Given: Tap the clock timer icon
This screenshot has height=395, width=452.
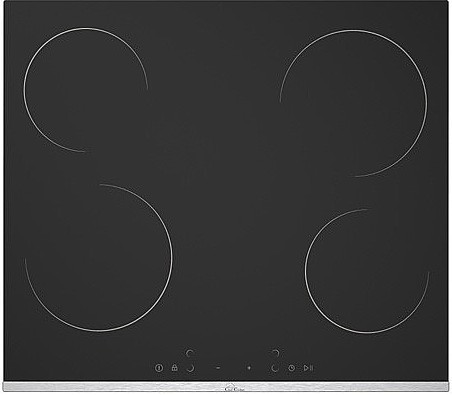Looking at the screenshot, I should coord(292,368).
